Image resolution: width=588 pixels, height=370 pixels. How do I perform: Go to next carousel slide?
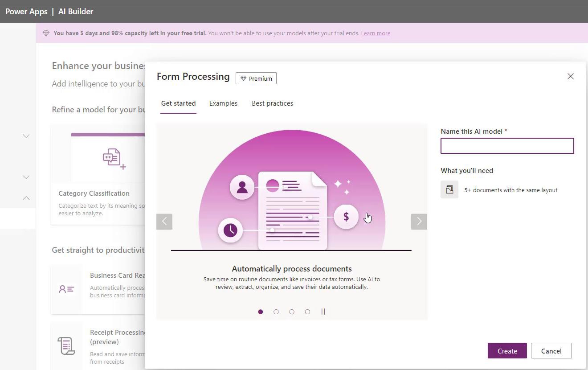point(419,221)
